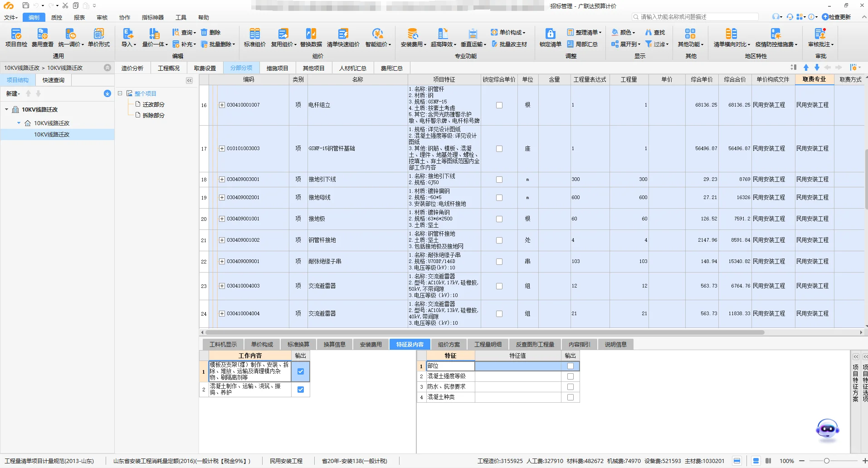Expand row 030409003001 接地引下线
Image resolution: width=868 pixels, height=468 pixels.
click(222, 180)
